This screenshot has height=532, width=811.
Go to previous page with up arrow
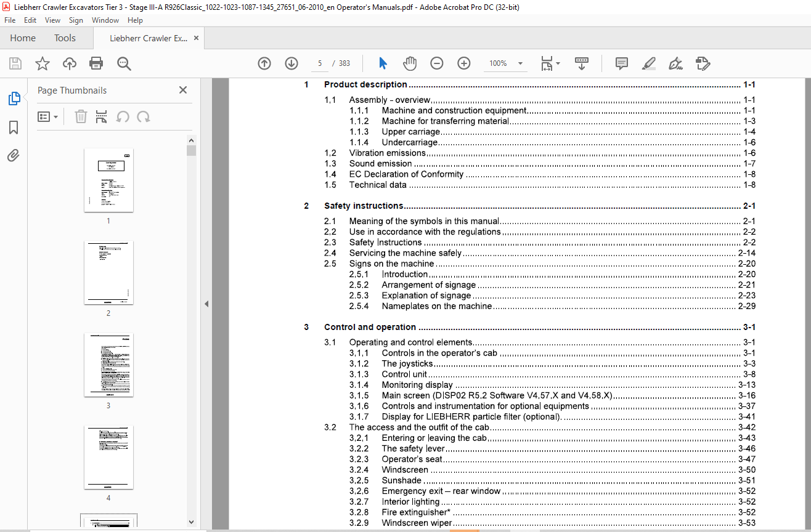pos(264,63)
